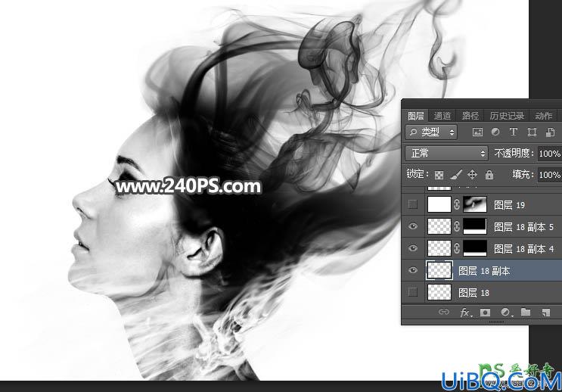The image size is (562, 392).
Task: Select mask thumbnail of 图层 18 副本 4
Action: point(475,248)
